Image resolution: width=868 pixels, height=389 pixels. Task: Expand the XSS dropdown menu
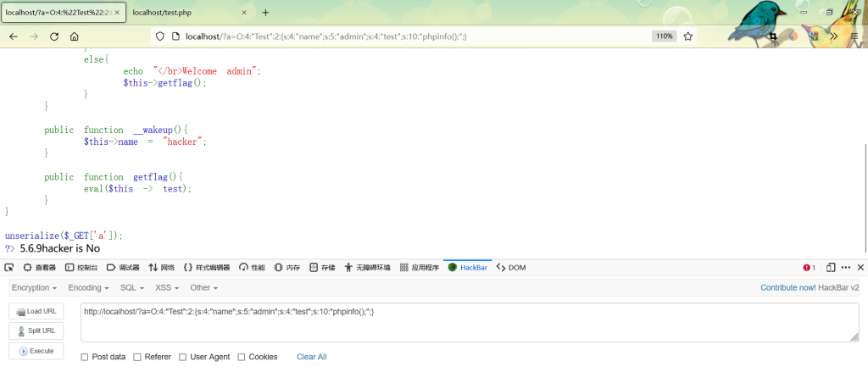point(166,288)
